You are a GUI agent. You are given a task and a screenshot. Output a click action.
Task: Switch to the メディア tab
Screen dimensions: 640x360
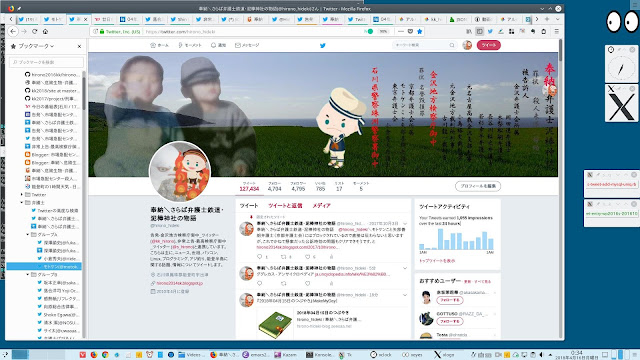point(321,206)
